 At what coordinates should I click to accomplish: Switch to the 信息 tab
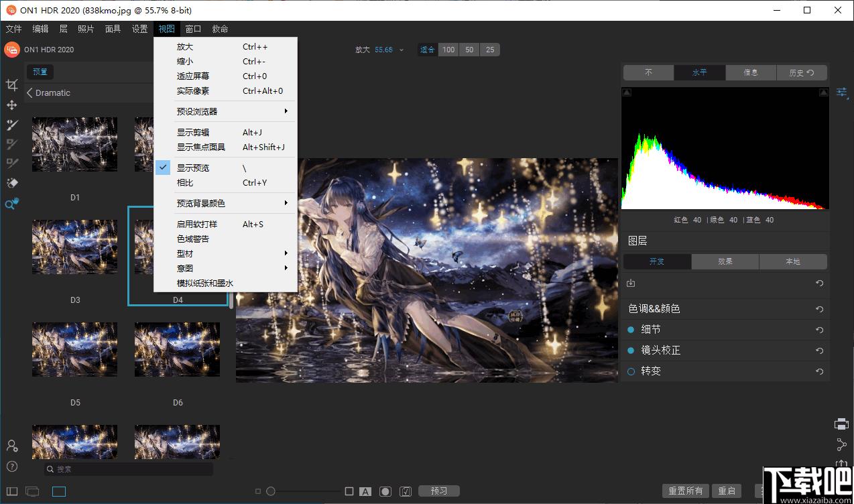751,72
